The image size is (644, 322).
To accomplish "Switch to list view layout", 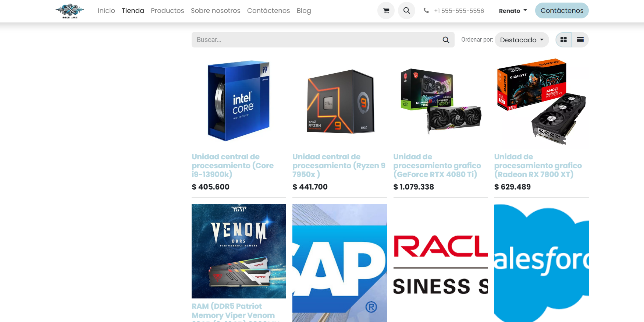I will 580,40.
